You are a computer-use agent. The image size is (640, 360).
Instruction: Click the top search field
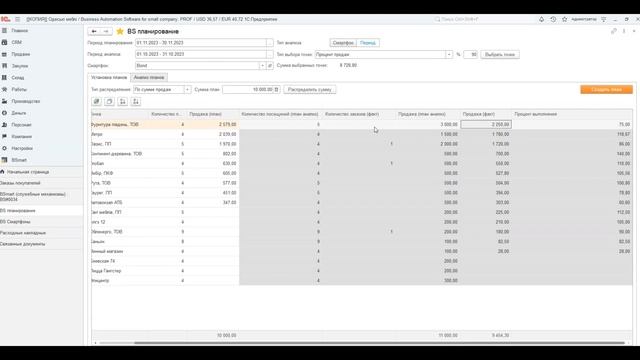[482, 19]
